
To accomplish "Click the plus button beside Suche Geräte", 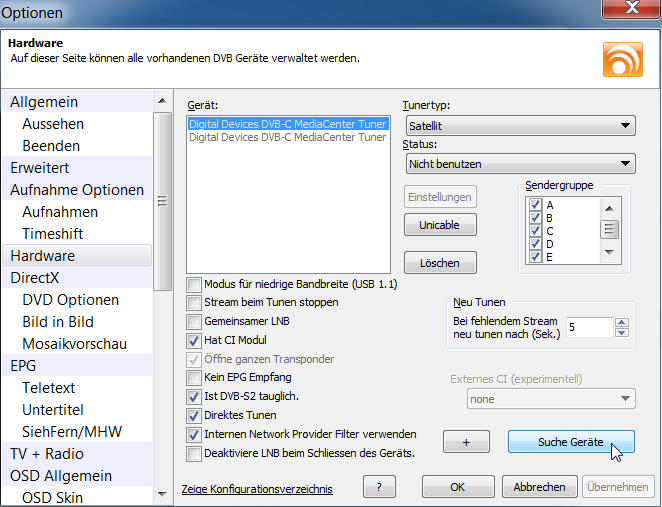I will (x=470, y=442).
